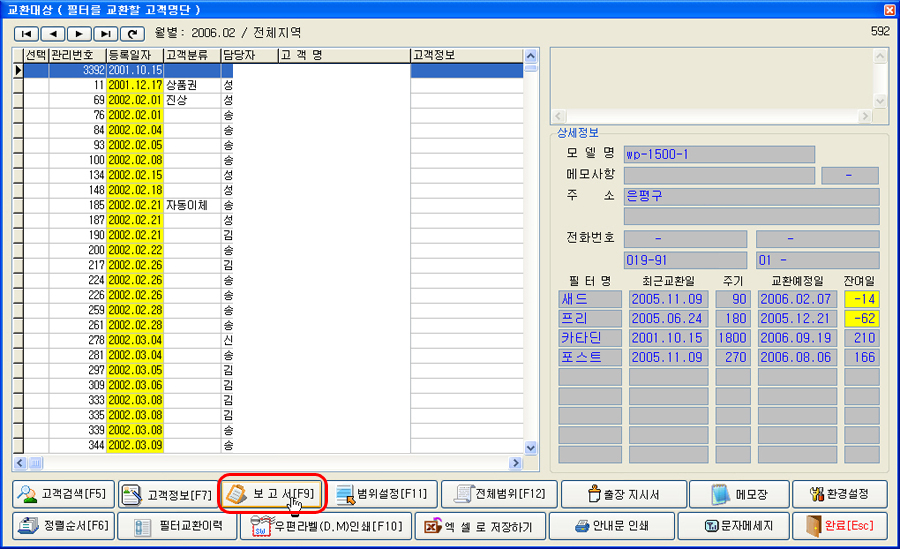900x549 pixels.
Task: Open 정렬순서[F6] sort order
Action: 64,526
